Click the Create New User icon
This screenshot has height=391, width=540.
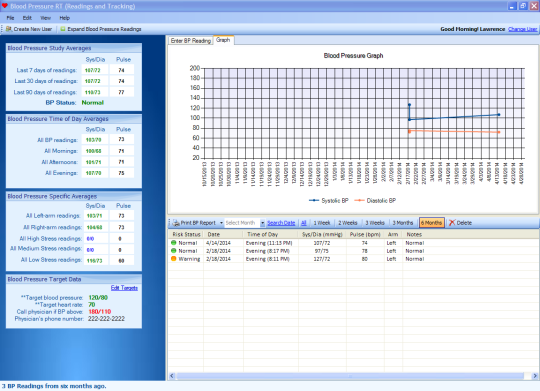point(9,29)
